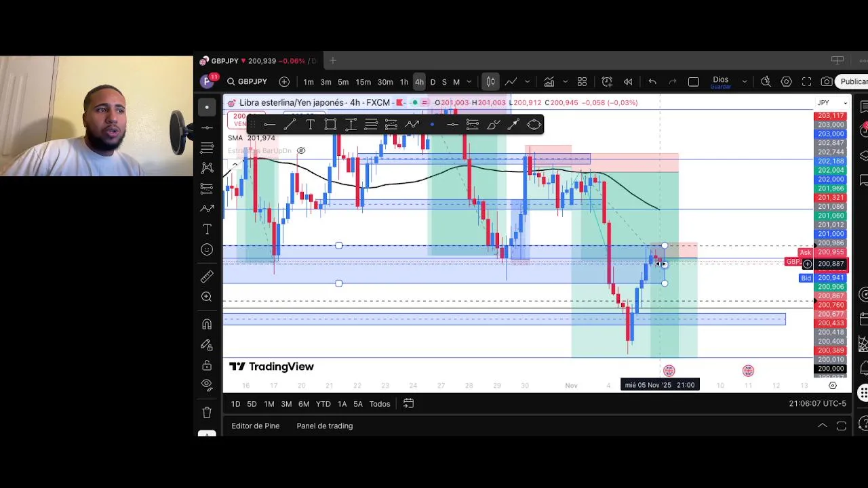868x488 pixels.
Task: Toggle hide all drawings eye icon
Action: [207, 385]
